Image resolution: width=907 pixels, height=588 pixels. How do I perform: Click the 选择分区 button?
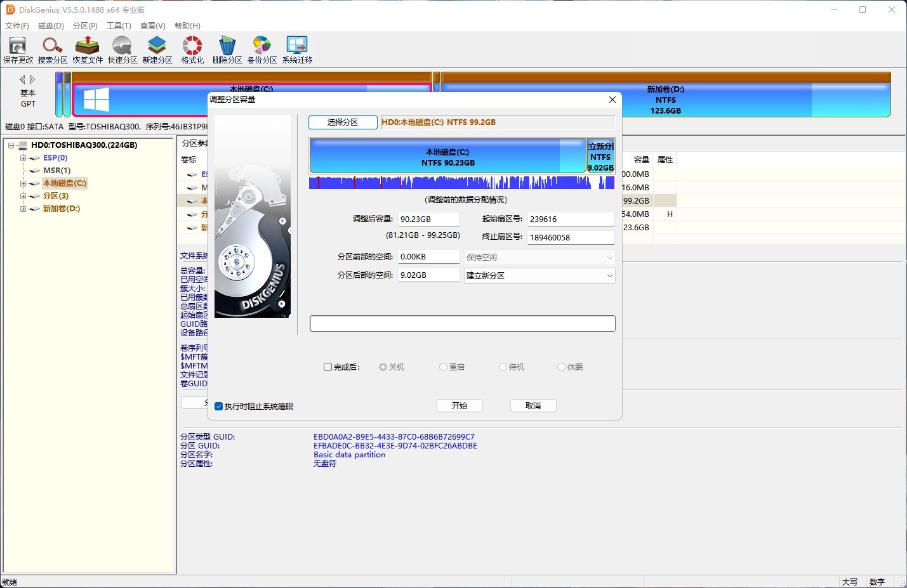[x=343, y=122]
